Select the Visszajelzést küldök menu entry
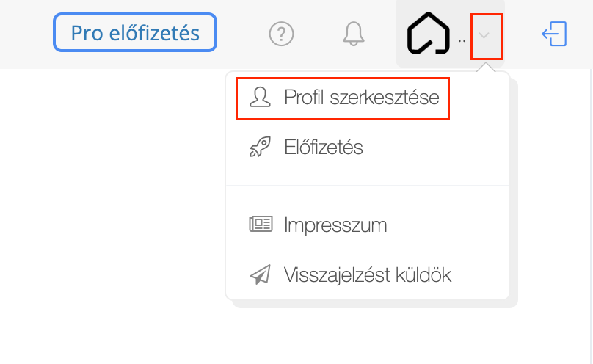Screen dimensions: 593x364 pyautogui.click(x=367, y=274)
